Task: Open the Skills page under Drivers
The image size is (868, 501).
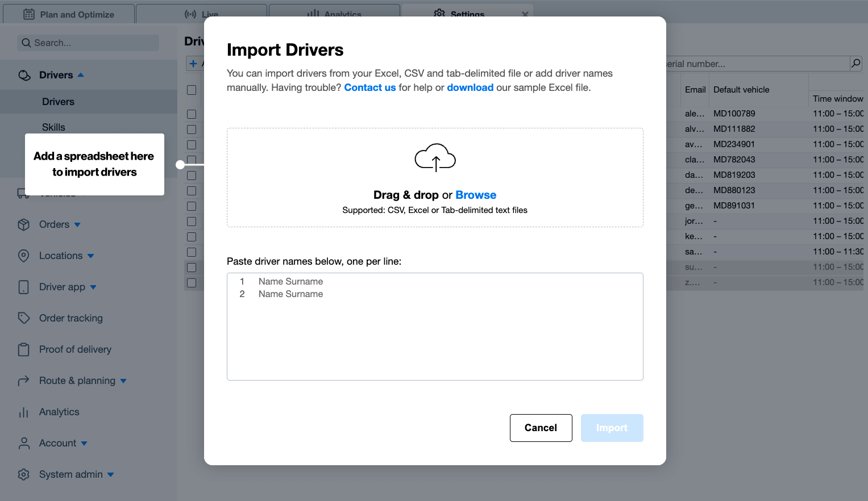Action: (54, 127)
